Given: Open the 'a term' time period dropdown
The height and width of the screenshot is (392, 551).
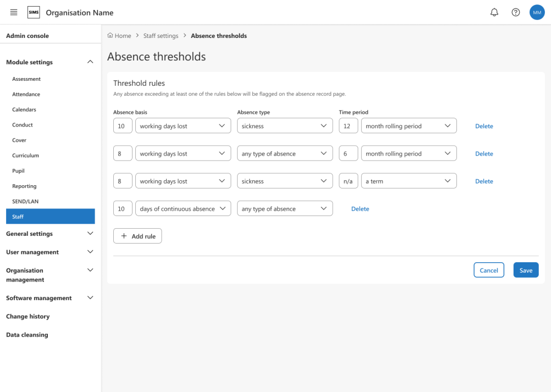Looking at the screenshot, I should (x=409, y=181).
